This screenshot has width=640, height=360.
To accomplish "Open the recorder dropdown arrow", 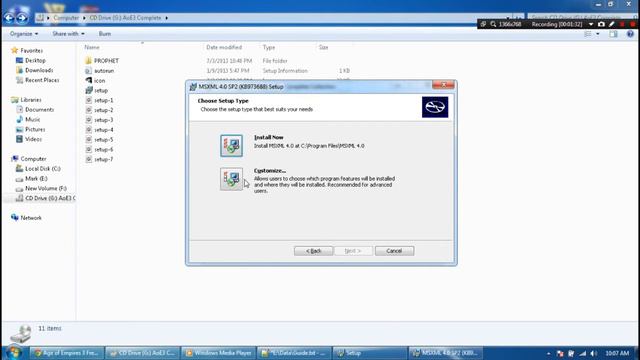I will [x=591, y=24].
